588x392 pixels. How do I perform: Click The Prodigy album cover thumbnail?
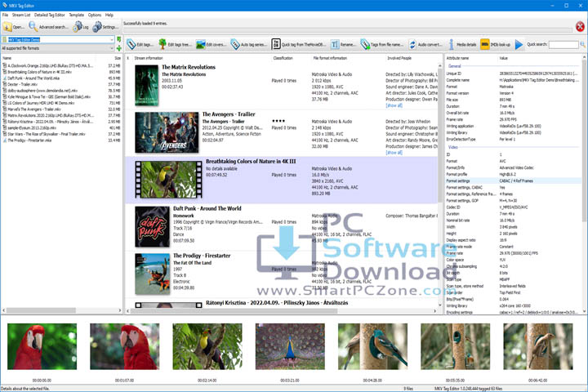152,274
